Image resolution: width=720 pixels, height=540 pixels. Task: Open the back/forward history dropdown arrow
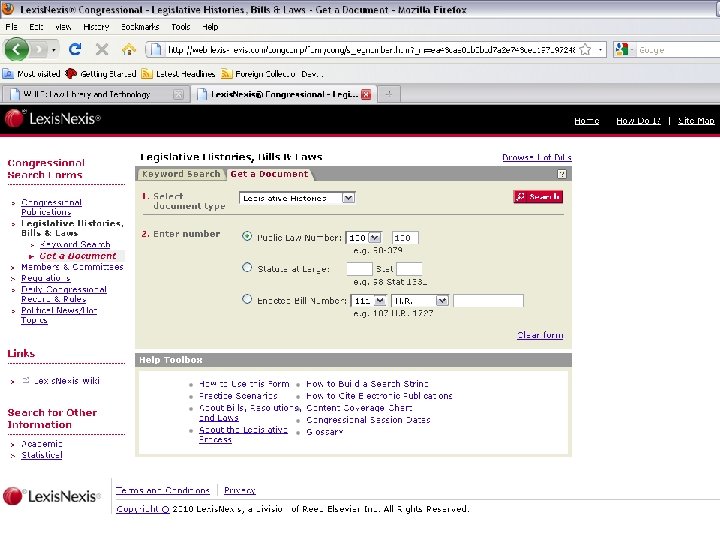click(54, 50)
